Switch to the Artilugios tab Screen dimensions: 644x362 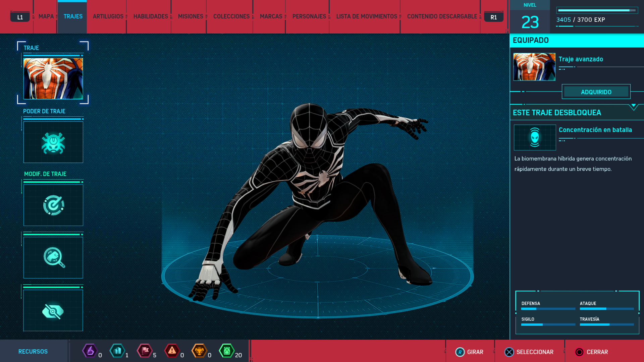tap(108, 16)
